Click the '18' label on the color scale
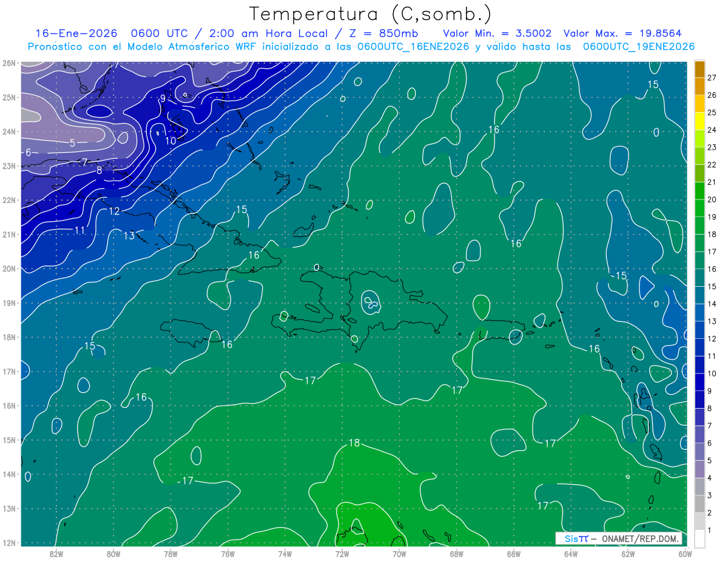This screenshot has width=728, height=562. [712, 235]
